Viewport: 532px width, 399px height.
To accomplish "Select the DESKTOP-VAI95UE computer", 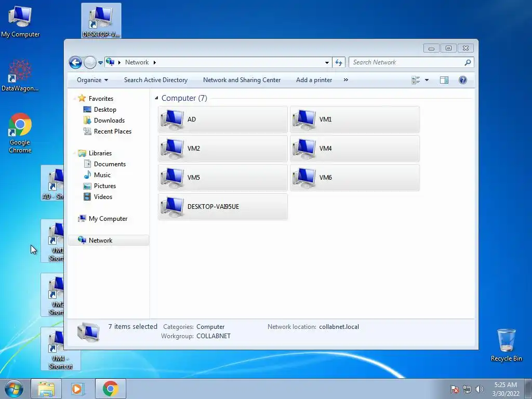I will 222,207.
